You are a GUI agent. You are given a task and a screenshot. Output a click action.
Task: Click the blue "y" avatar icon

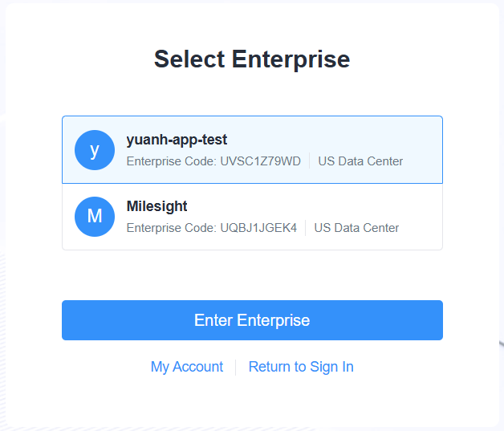(95, 150)
